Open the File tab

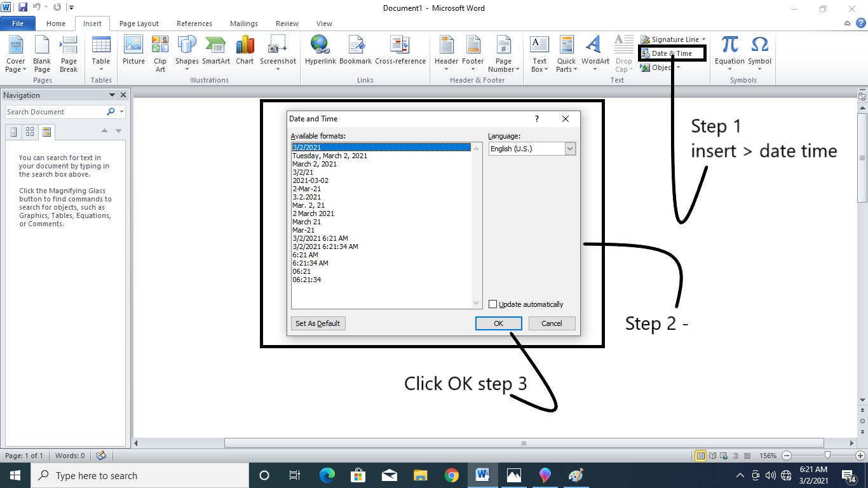(x=18, y=24)
